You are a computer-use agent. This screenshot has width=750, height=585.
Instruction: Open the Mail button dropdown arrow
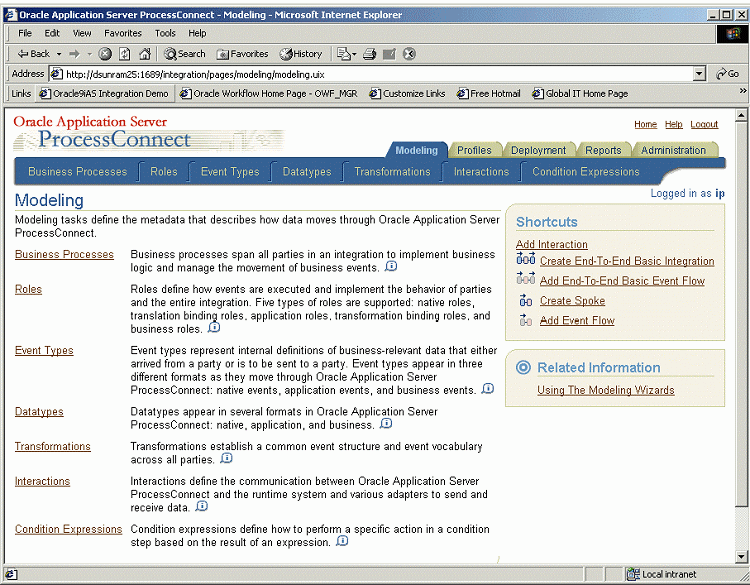[x=354, y=55]
